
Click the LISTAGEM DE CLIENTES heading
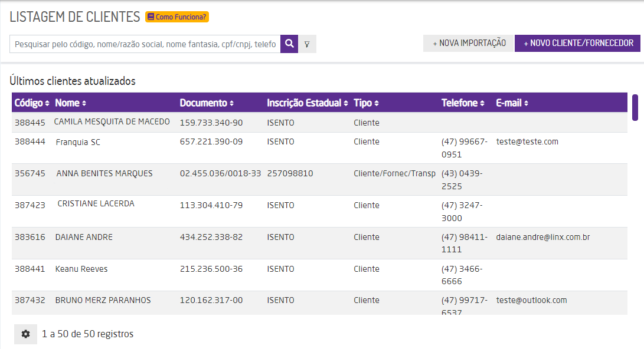point(75,17)
